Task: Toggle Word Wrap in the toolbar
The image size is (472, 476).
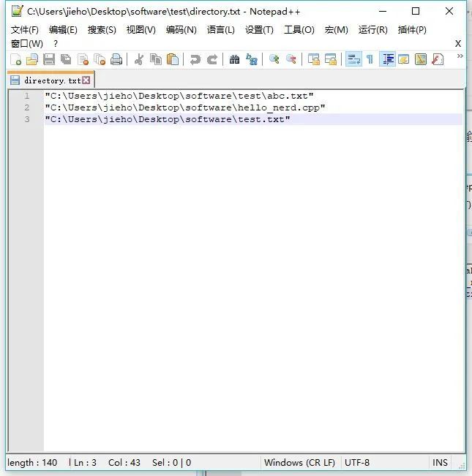Action: click(x=354, y=59)
